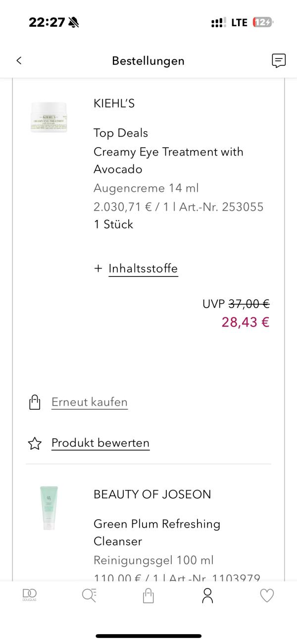This screenshot has height=644, width=297.
Task: Click the Erneut kaufen link
Action: (x=90, y=402)
